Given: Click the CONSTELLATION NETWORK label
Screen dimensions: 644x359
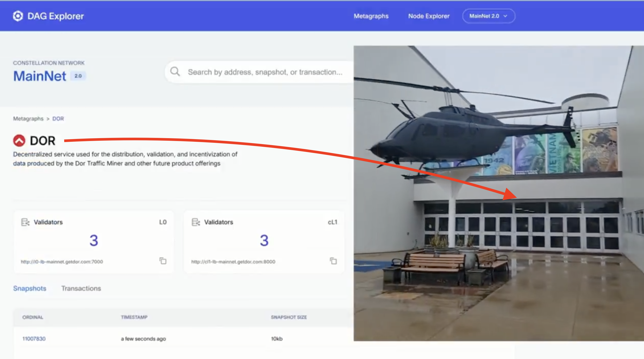Looking at the screenshot, I should pyautogui.click(x=49, y=63).
